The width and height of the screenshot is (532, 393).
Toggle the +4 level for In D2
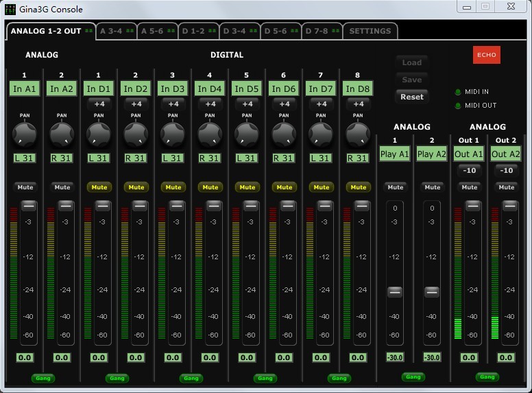tap(136, 104)
